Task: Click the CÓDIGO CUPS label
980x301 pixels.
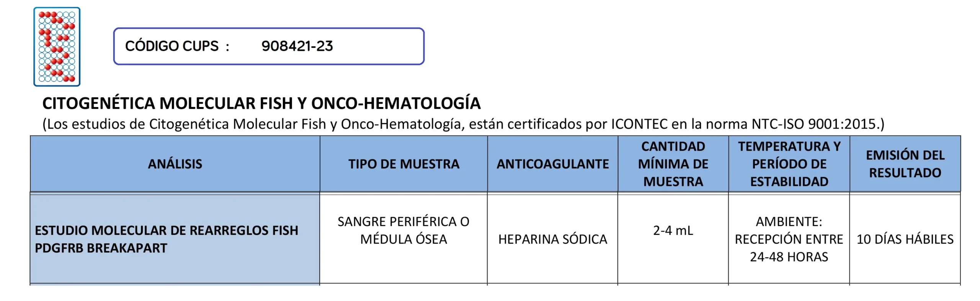Action: coord(176,46)
